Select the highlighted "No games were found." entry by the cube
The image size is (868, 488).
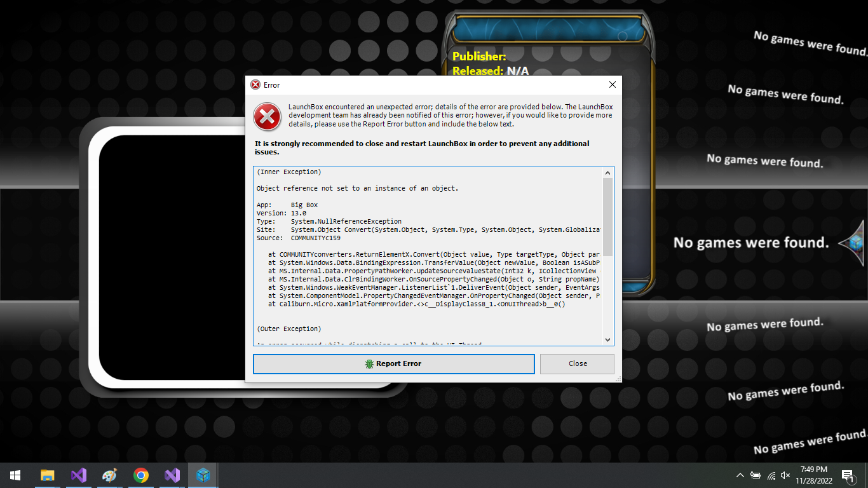point(751,243)
